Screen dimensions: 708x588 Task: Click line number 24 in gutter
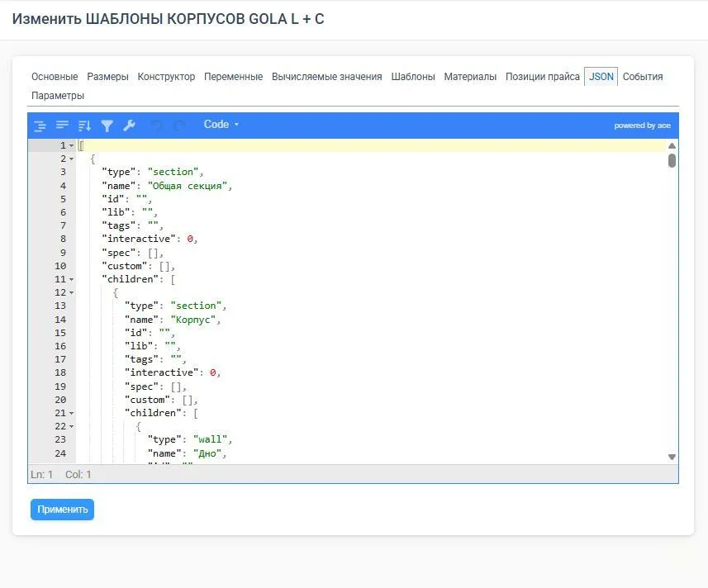point(60,453)
